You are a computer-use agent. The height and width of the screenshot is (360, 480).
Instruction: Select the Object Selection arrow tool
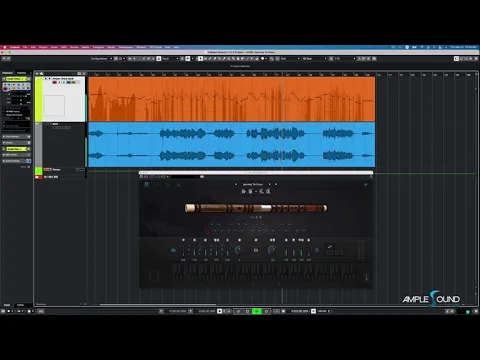click(200, 59)
